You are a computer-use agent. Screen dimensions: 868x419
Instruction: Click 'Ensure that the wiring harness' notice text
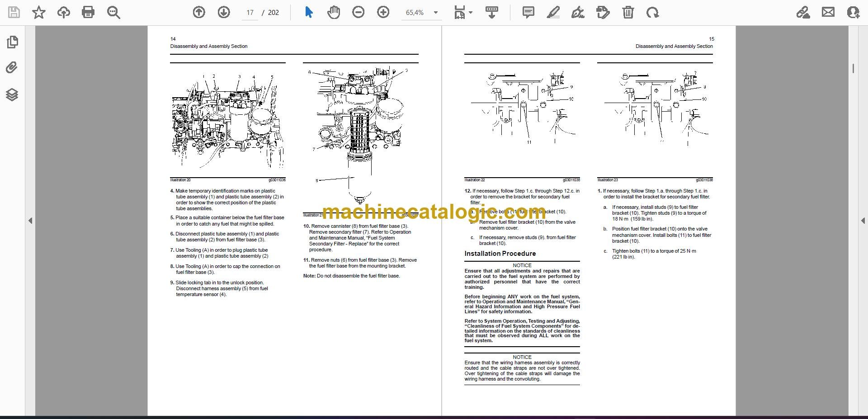point(522,371)
